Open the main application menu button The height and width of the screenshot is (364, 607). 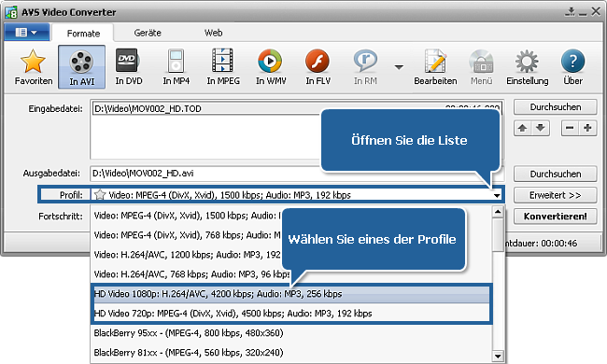coord(27,32)
